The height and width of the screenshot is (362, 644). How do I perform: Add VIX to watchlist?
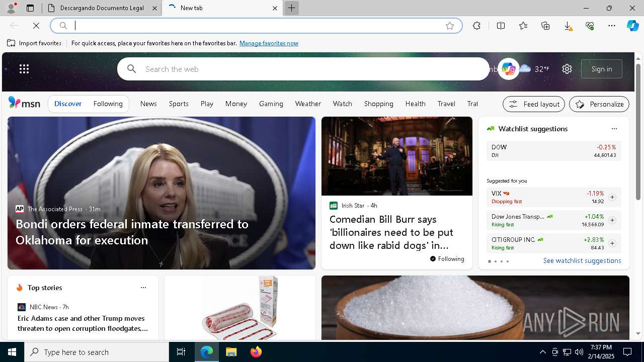pos(612,197)
